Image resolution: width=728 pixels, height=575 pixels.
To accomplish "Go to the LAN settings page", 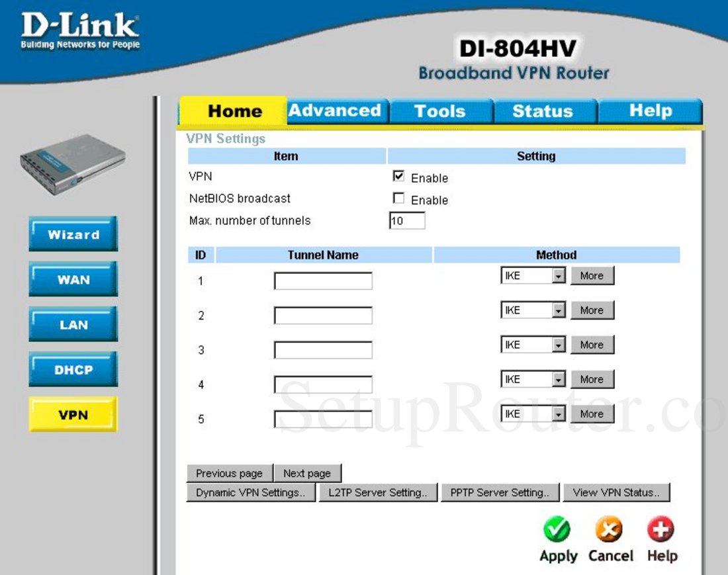I will pos(73,324).
